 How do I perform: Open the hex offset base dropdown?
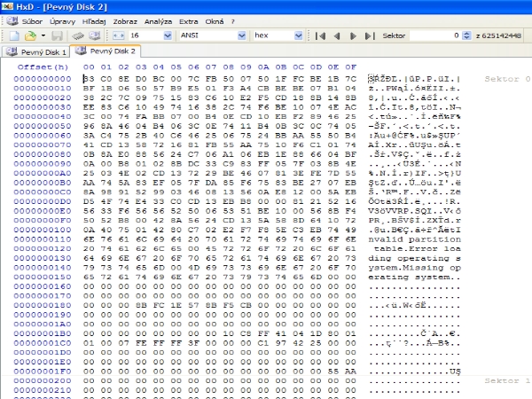click(x=298, y=35)
